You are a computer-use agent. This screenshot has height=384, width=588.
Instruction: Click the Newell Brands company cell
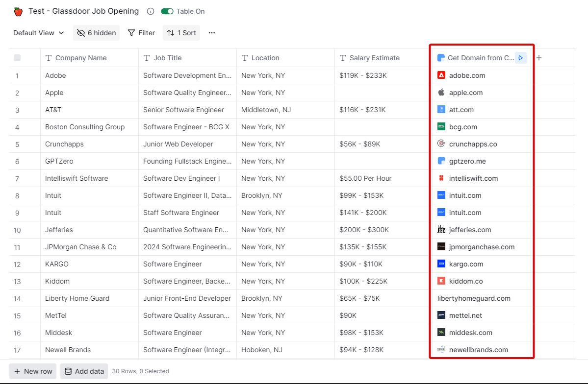[x=90, y=350]
